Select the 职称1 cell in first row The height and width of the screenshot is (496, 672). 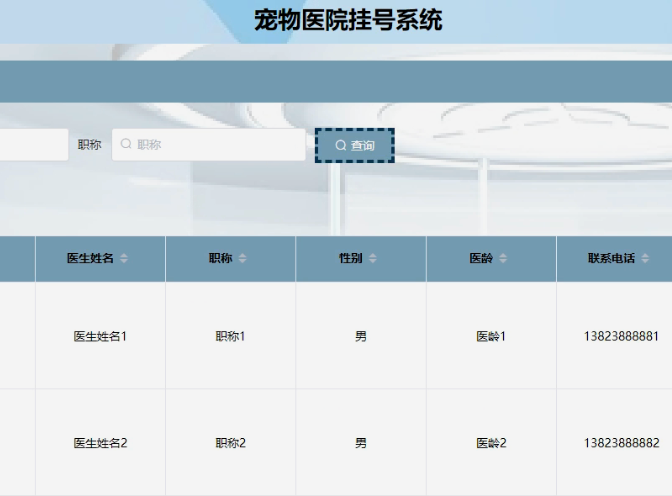pos(230,336)
